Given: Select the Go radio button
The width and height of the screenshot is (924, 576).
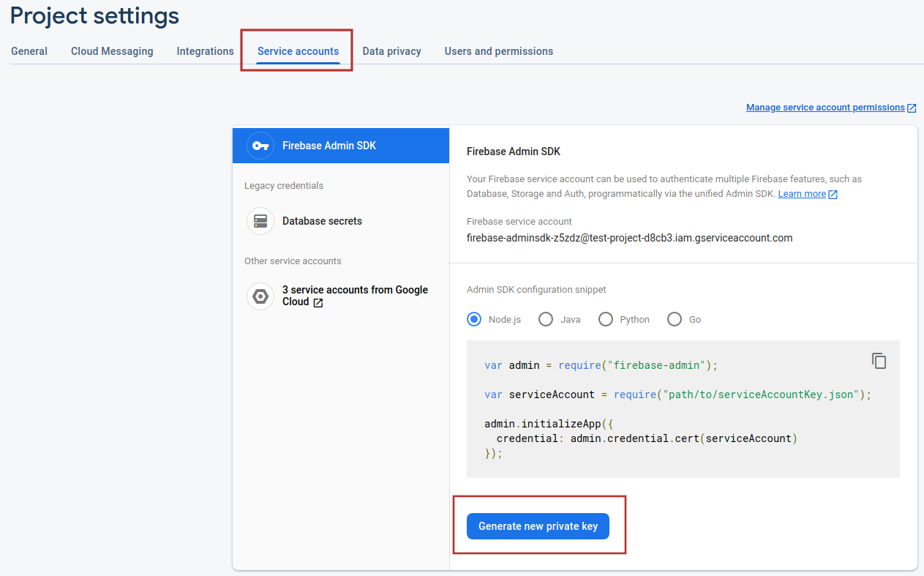Looking at the screenshot, I should pos(675,319).
